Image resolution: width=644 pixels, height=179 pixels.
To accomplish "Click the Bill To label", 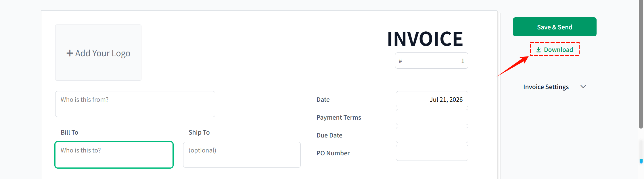I will 69,132.
